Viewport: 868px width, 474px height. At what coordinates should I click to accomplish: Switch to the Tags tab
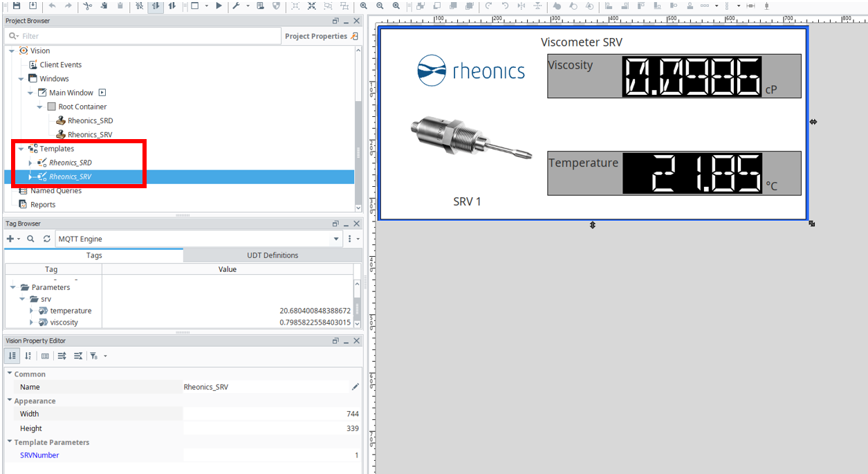tap(94, 255)
